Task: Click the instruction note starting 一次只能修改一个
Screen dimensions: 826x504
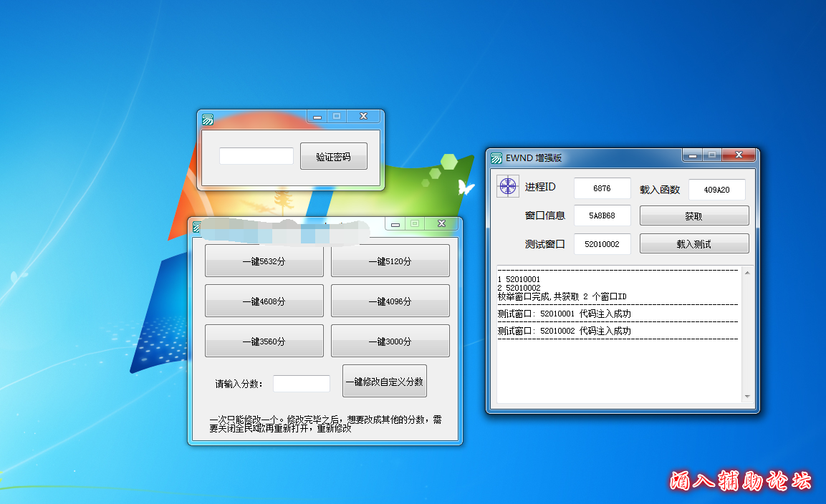Action: click(x=325, y=424)
